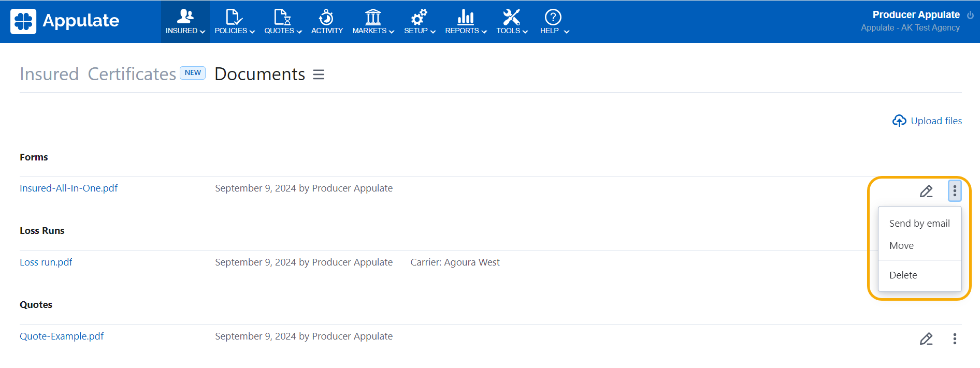980x368 pixels.
Task: Open the Markets bank icon menu
Action: point(373,22)
